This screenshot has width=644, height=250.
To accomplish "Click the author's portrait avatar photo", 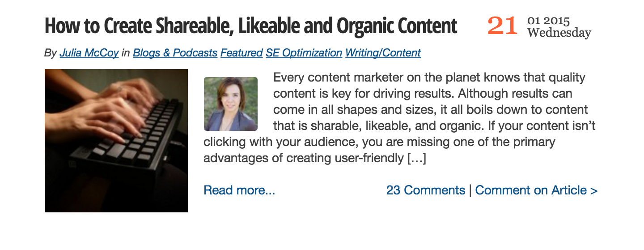I will tap(231, 104).
